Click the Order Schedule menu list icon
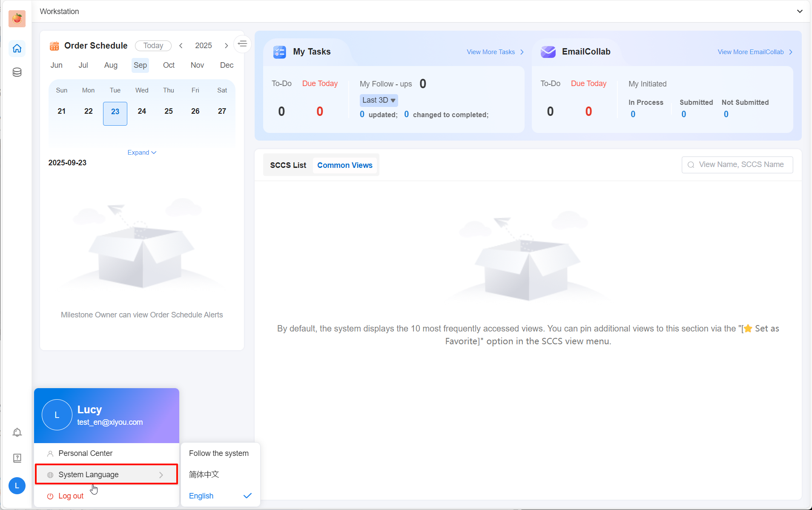This screenshot has width=812, height=510. point(242,44)
